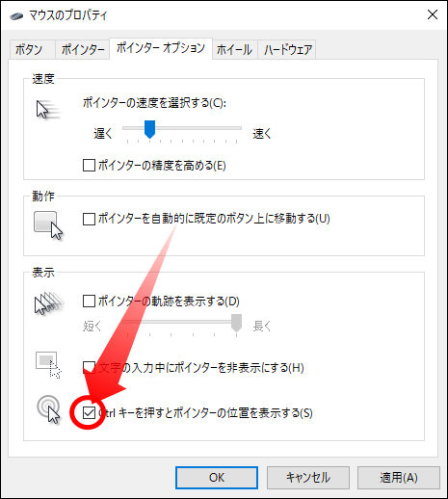
Task: Click the 短く trail label
Action: click(92, 327)
